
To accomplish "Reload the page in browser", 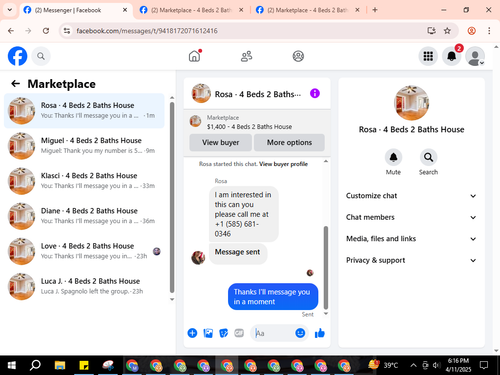I will point(46,31).
